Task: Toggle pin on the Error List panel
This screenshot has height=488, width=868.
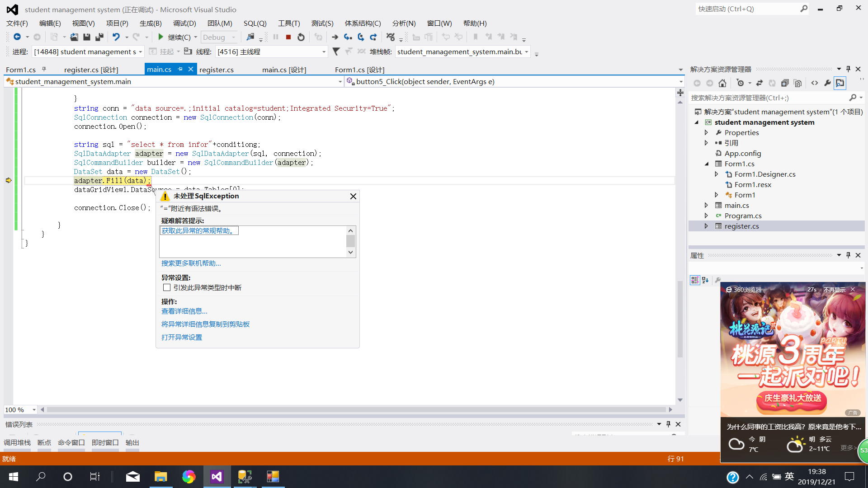Action: (668, 424)
